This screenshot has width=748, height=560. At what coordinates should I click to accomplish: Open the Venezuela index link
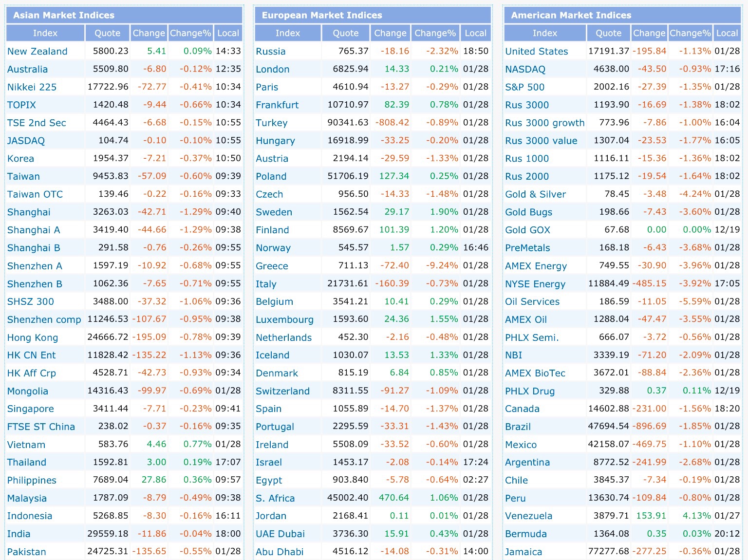pos(529,516)
